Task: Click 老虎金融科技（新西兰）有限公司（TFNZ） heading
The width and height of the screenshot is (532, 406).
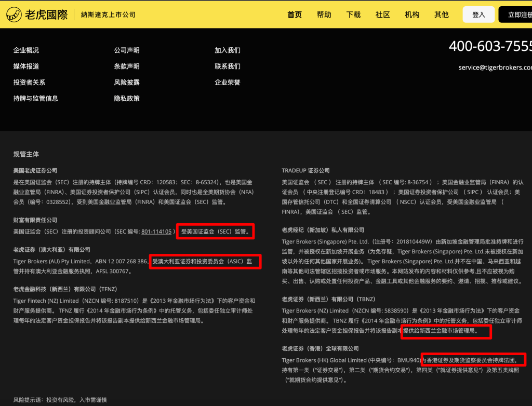Action: point(65,289)
